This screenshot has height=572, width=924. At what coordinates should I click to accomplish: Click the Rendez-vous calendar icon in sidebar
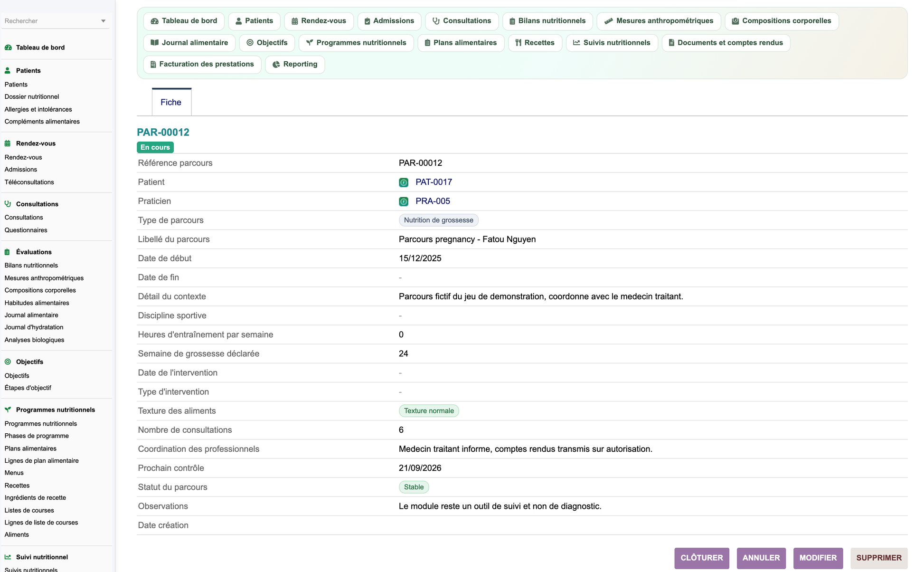pos(8,143)
